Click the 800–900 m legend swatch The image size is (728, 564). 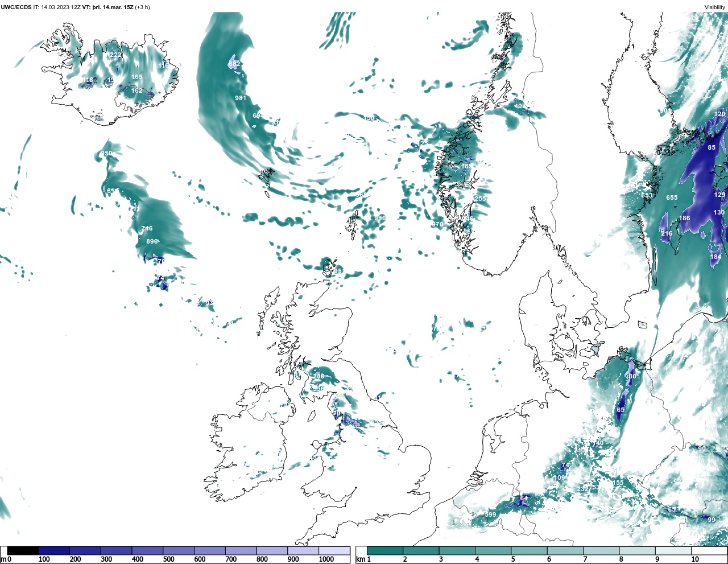[x=271, y=551]
